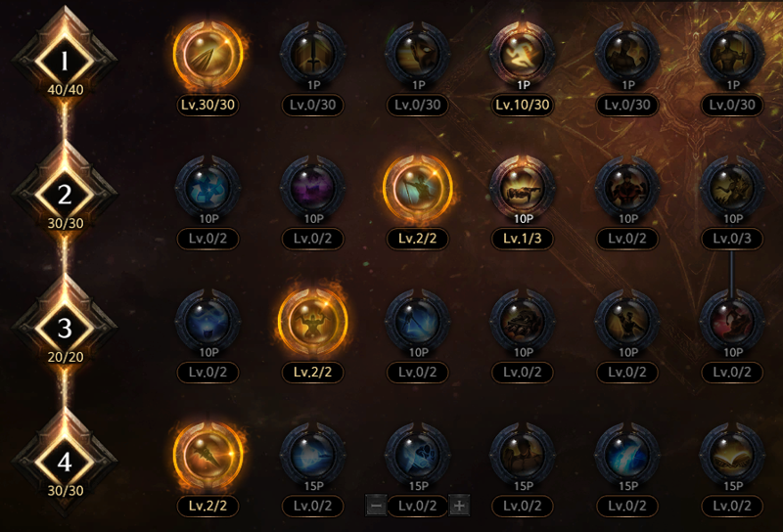
Task: Open tier 2 diamond showing 30/30
Action: click(65, 196)
